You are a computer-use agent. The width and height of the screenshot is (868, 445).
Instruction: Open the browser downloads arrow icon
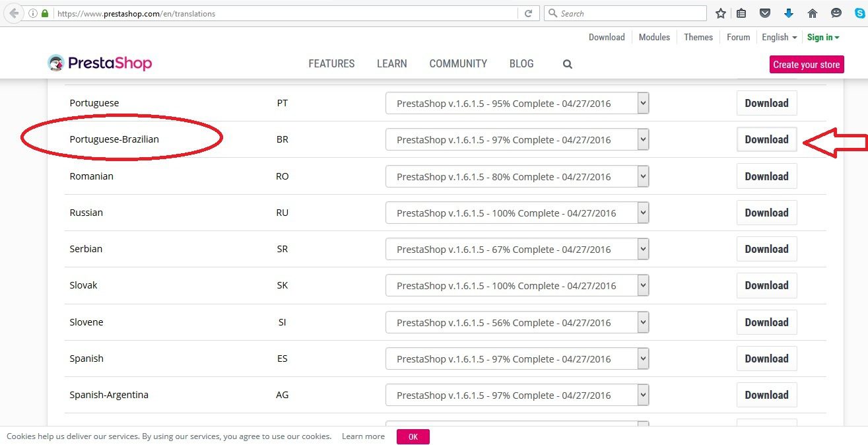pos(789,13)
